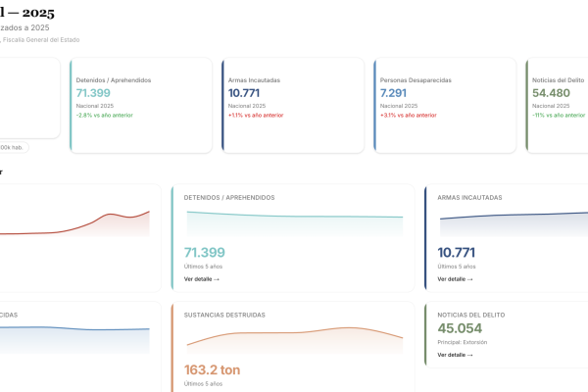Click the 163.2 ton value

coord(212,369)
